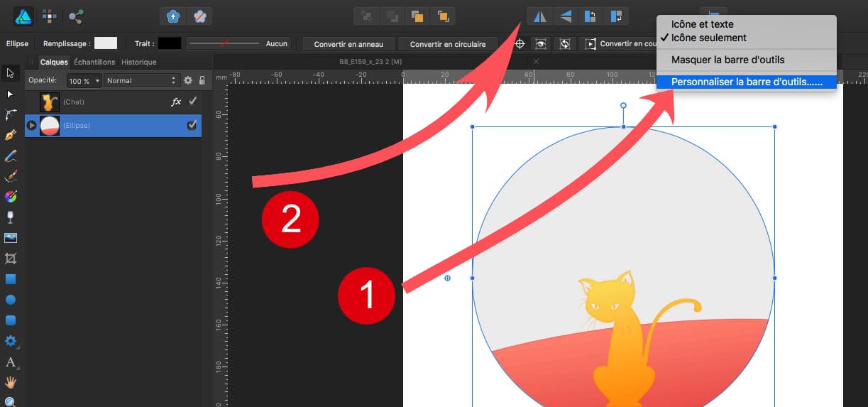This screenshot has width=868, height=407.
Task: Switch to the Calques tab
Action: click(53, 62)
